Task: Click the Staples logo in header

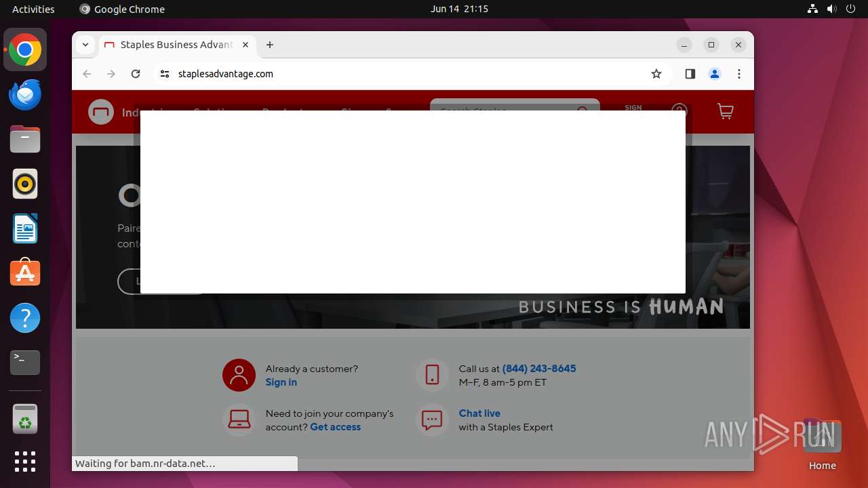Action: click(x=101, y=112)
